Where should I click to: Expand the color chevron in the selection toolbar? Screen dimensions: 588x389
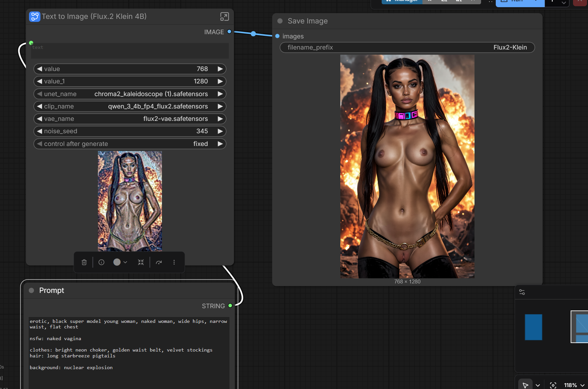pyautogui.click(x=125, y=262)
